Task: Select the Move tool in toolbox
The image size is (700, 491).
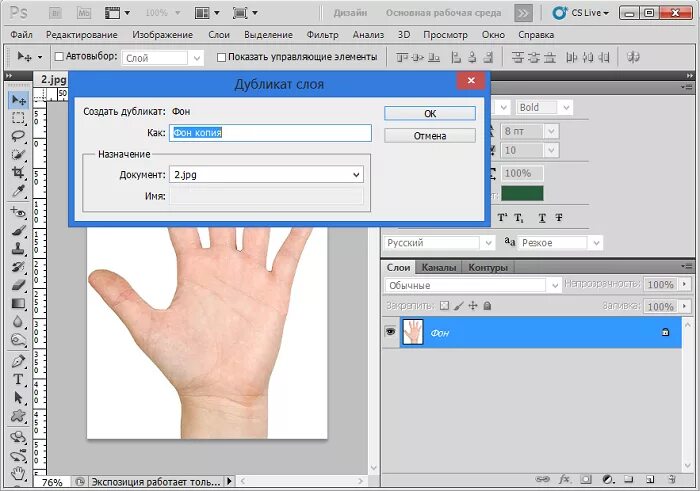Action: pyautogui.click(x=18, y=100)
